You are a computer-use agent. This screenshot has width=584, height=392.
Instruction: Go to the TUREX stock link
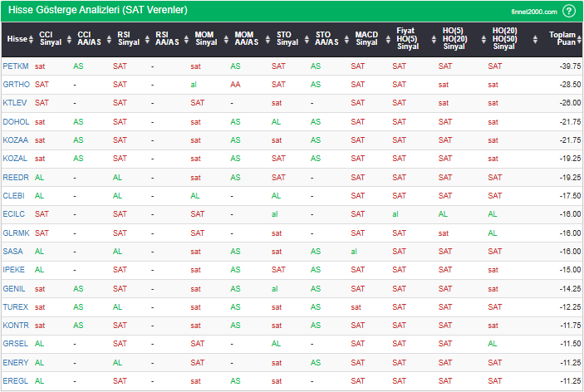point(15,306)
